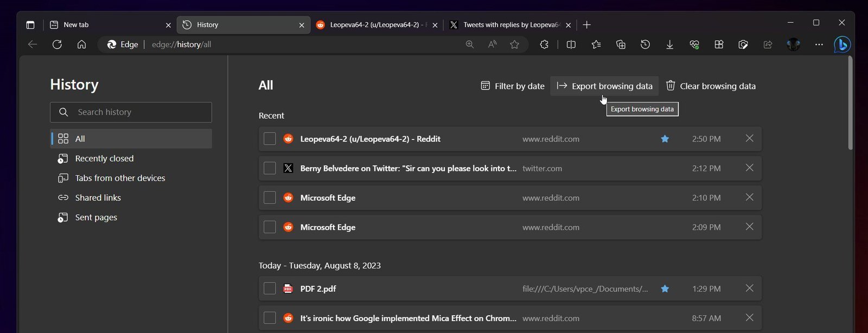Viewport: 868px width, 333px height.
Task: Expand Settings and more ellipsis menu
Action: [x=819, y=44]
